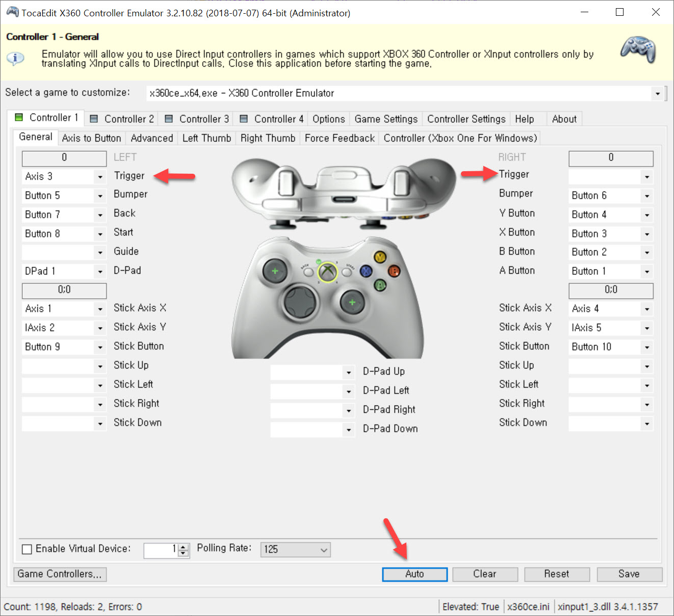The height and width of the screenshot is (616, 674).
Task: Open the Options tab
Action: coord(329,119)
